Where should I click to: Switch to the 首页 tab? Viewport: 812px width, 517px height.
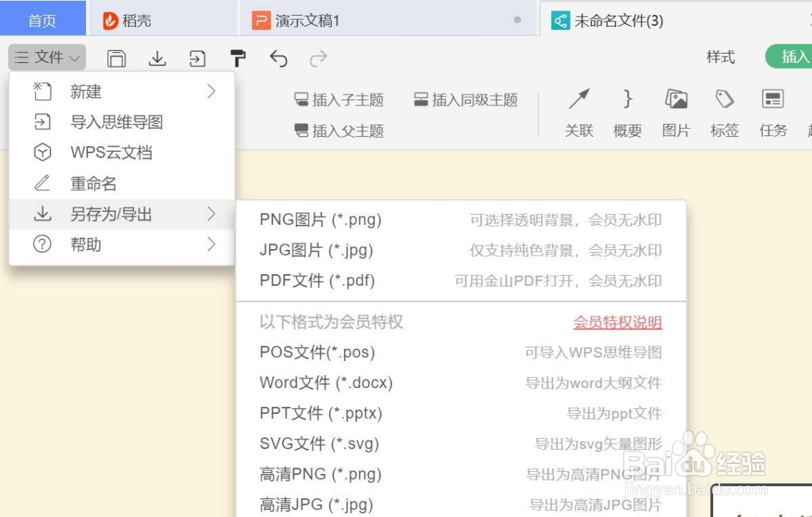click(x=42, y=19)
